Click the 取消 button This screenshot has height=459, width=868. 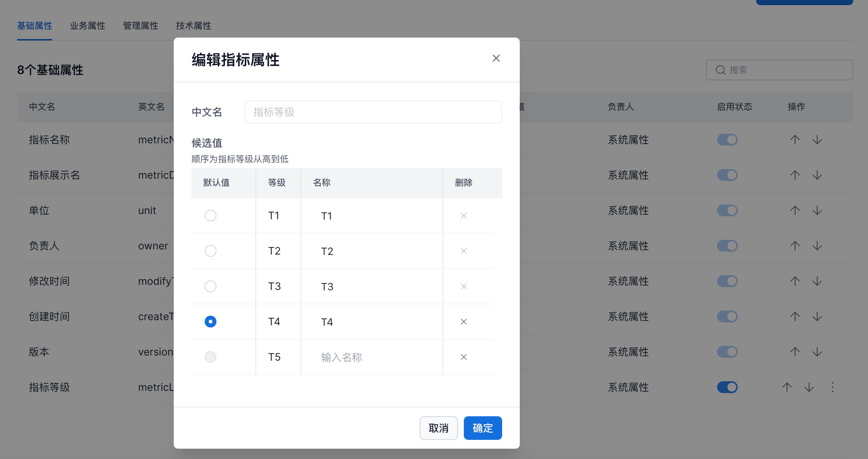point(438,428)
